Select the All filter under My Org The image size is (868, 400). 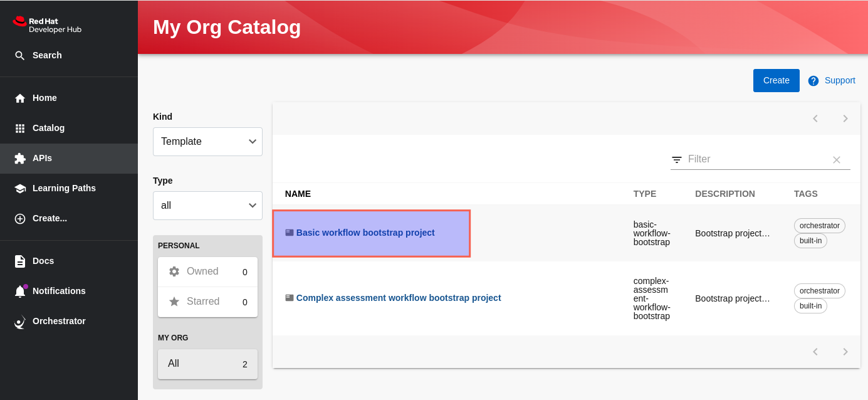pos(207,364)
